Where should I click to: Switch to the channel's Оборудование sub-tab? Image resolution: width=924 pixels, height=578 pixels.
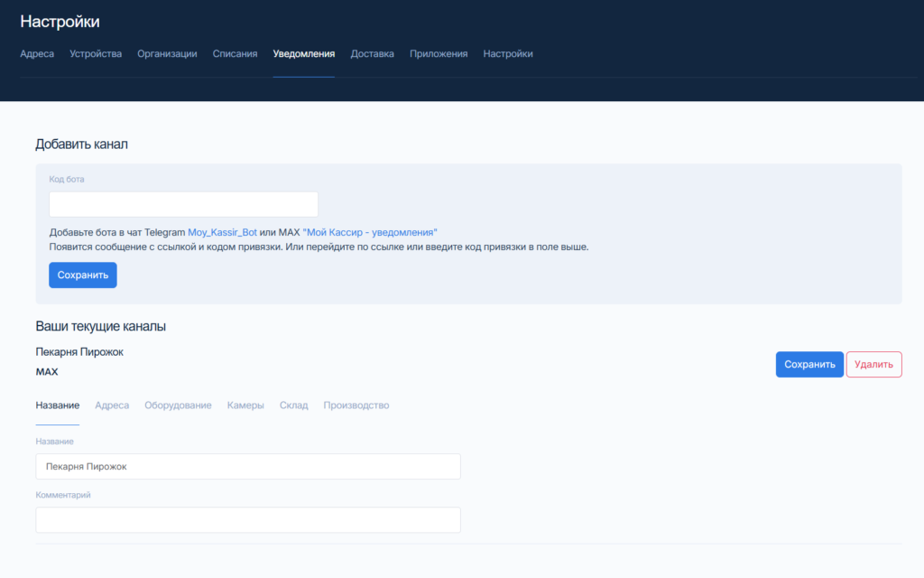178,406
